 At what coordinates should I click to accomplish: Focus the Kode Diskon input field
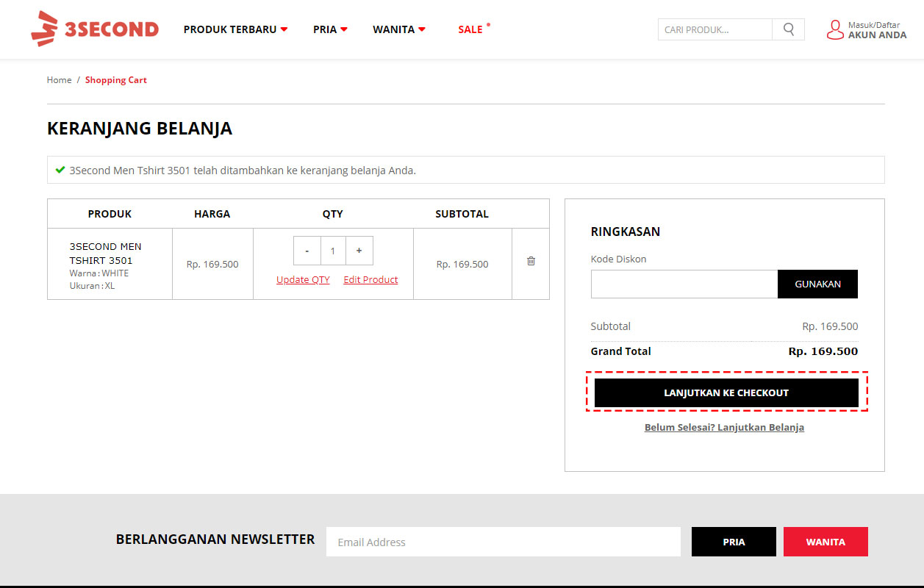[x=684, y=284]
